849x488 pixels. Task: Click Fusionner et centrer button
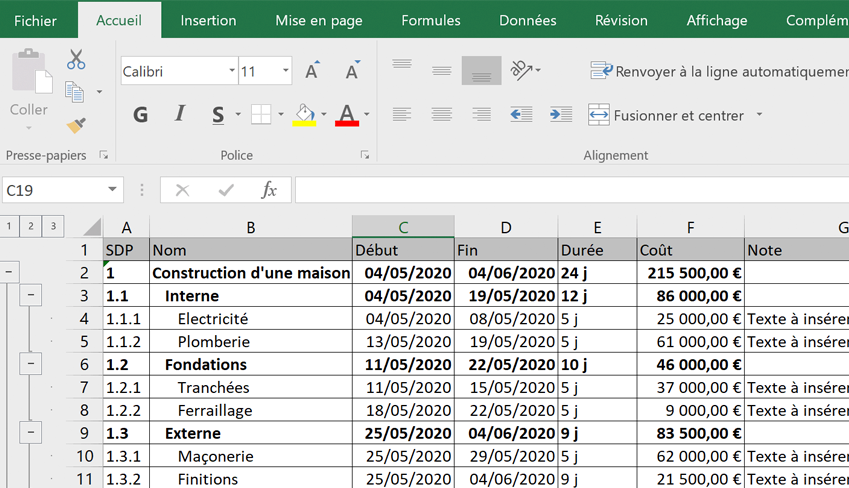coord(667,115)
